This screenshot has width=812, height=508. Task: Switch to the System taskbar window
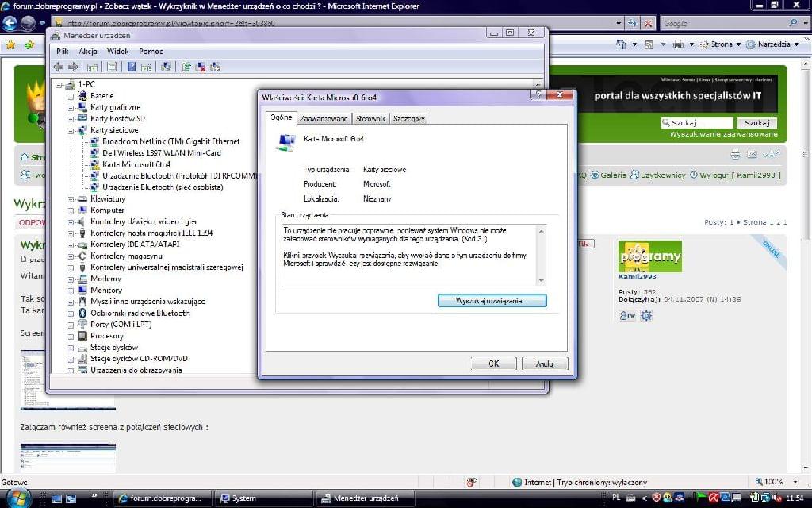coord(263,498)
